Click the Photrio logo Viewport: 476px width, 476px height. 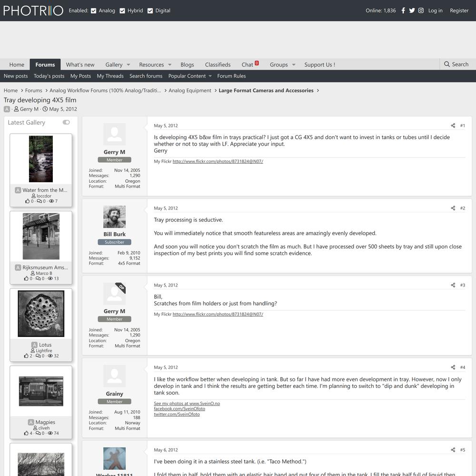[33, 10]
